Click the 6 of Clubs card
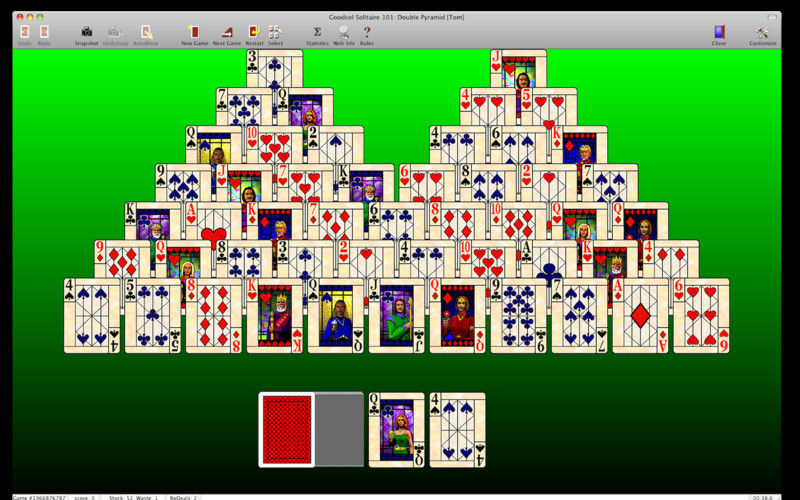 [396, 221]
